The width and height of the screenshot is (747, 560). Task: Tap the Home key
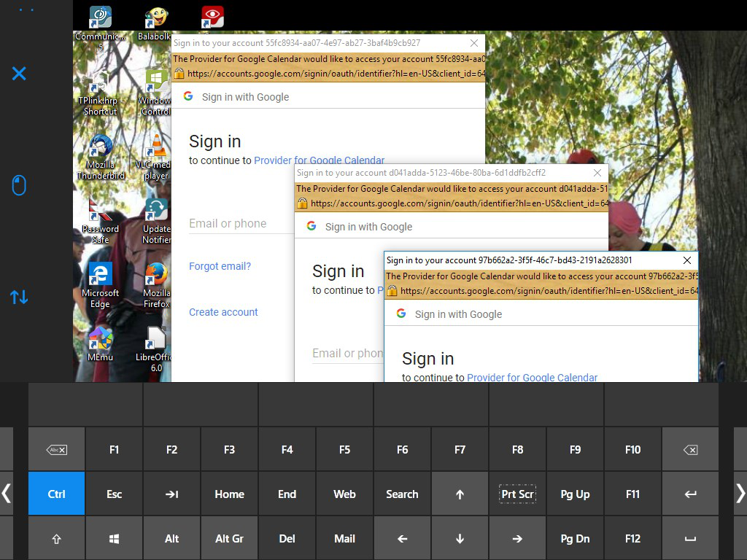(229, 494)
